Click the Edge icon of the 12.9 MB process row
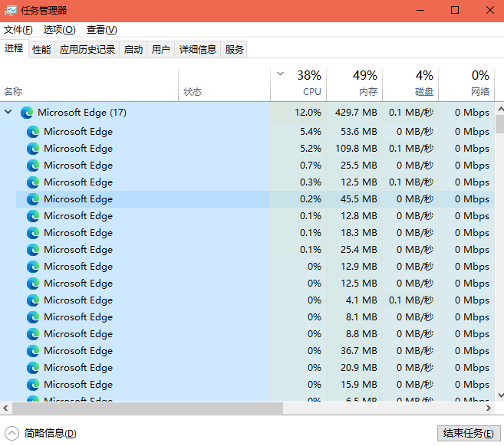Screen dimensions: 504x446 point(33,267)
